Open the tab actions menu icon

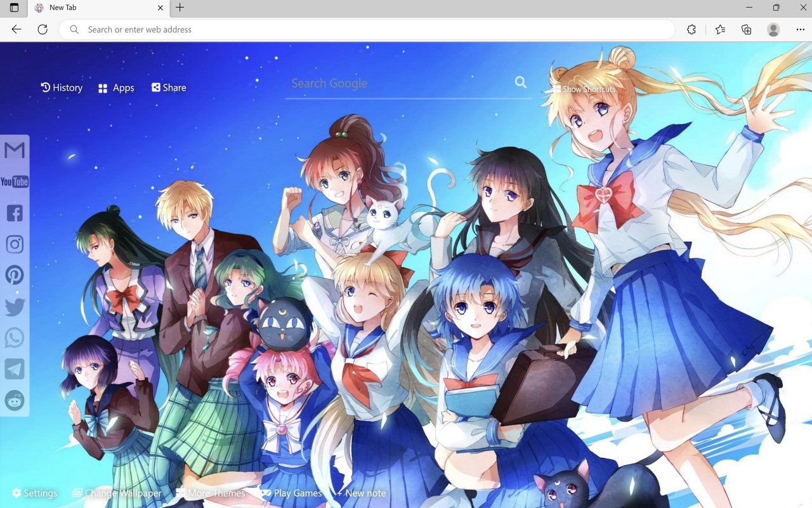click(14, 8)
